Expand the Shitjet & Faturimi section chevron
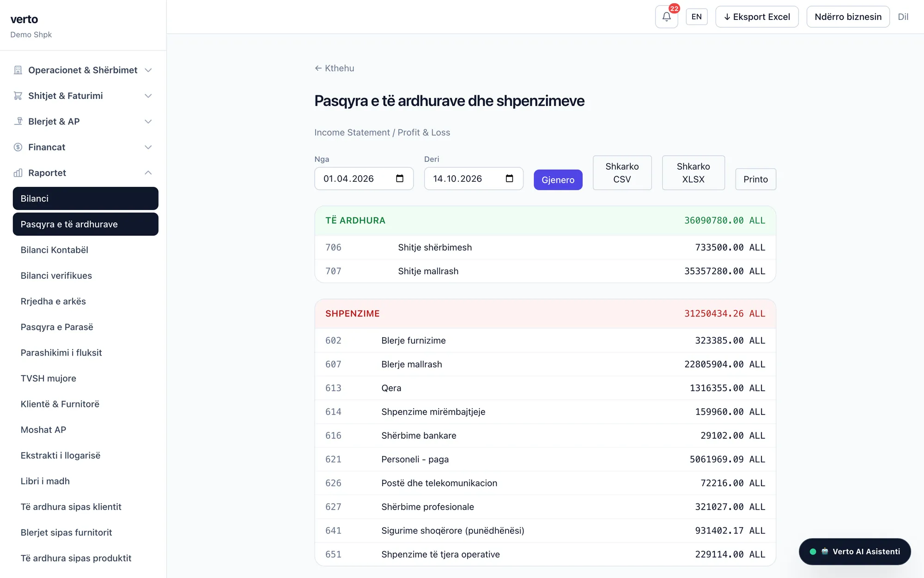 pos(148,96)
